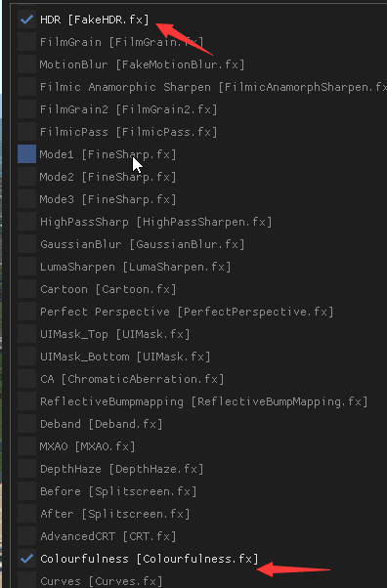Viewport: 387px width, 588px height.
Task: Select the Cartoon [Cartoon.fx] entry
Action: tap(107, 289)
